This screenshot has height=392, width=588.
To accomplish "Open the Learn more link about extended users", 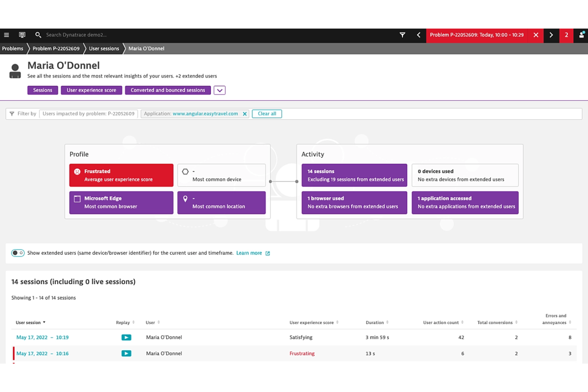I will (249, 253).
